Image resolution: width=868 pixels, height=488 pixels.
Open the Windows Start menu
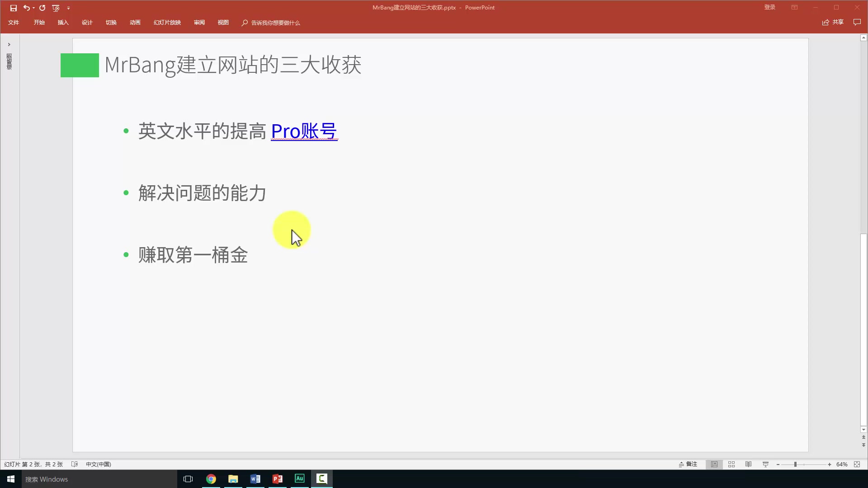click(x=11, y=479)
